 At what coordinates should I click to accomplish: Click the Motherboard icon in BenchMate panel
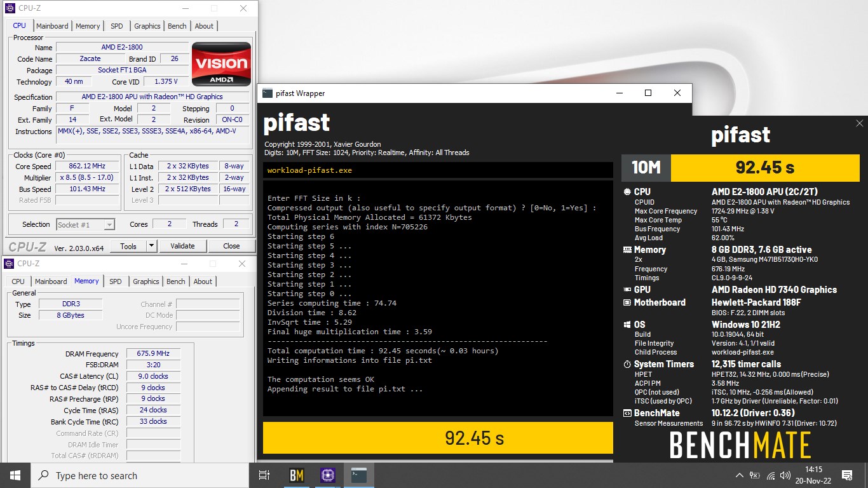click(627, 302)
